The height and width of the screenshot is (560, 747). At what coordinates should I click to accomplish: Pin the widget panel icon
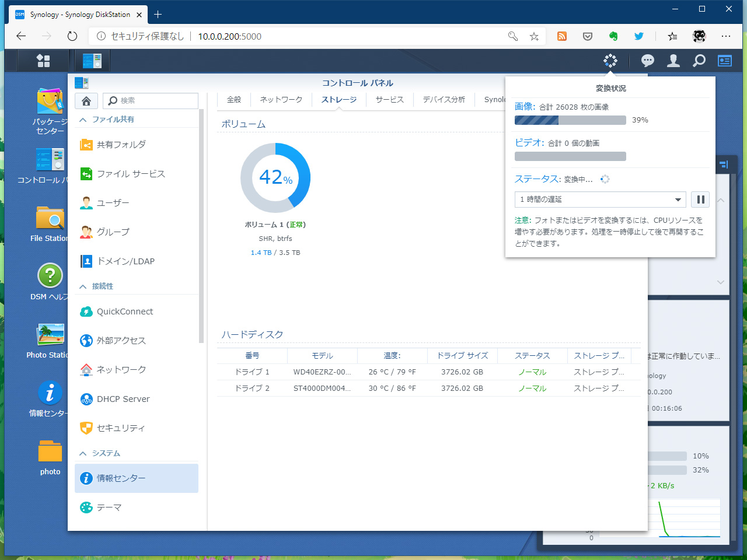pyautogui.click(x=724, y=164)
